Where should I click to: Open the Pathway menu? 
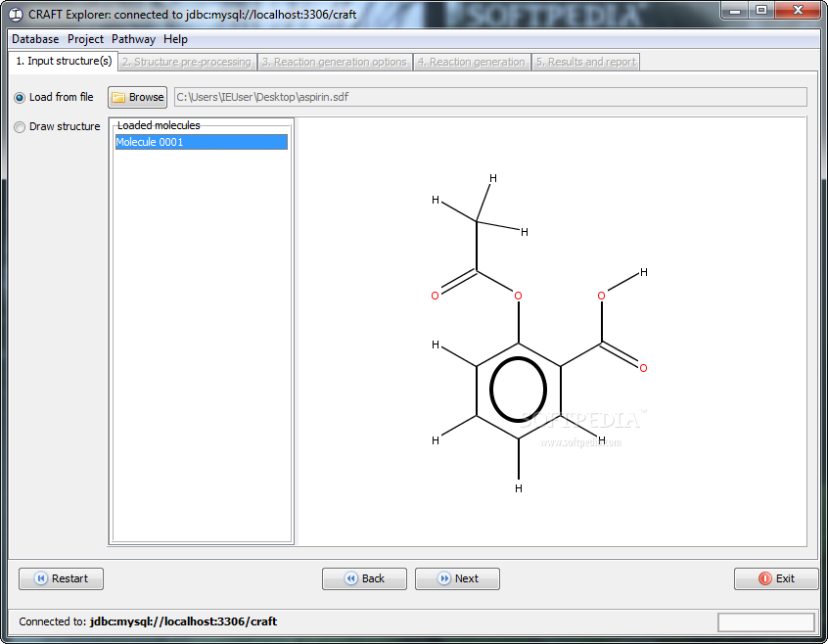133,39
